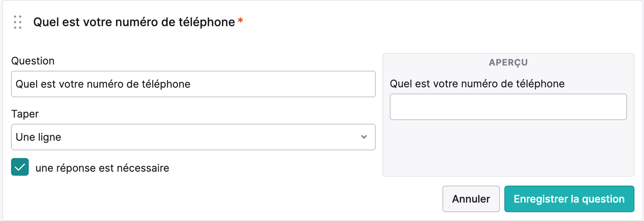644x221 pixels.
Task: Click the question title heading at top
Action: point(134,22)
